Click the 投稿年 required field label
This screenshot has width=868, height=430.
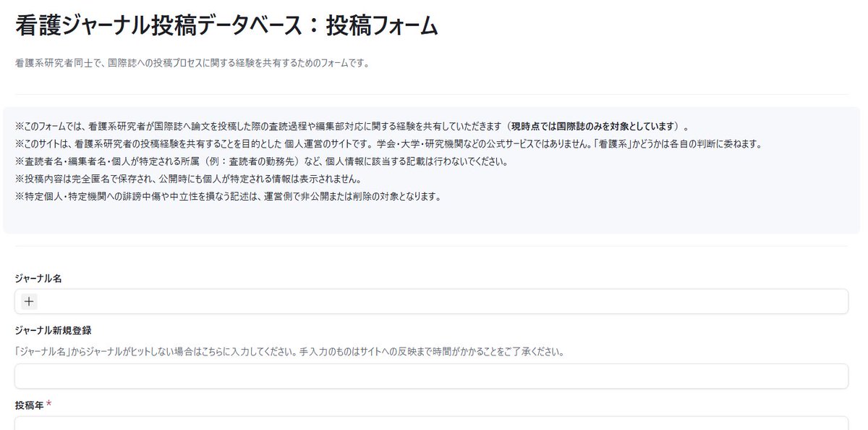33,405
